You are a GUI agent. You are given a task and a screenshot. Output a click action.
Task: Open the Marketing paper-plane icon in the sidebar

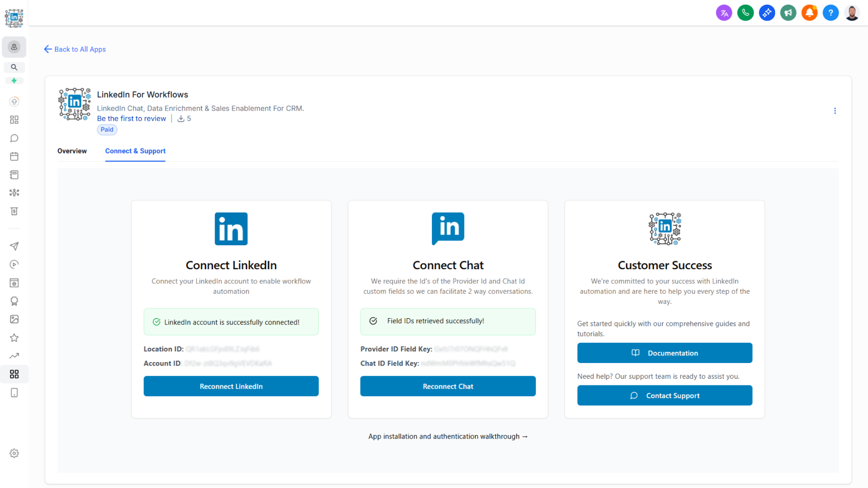(14, 246)
